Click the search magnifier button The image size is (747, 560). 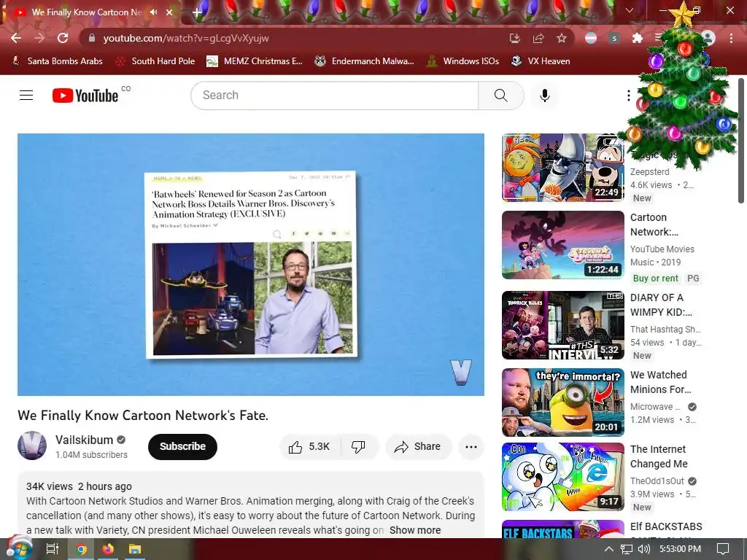(500, 96)
